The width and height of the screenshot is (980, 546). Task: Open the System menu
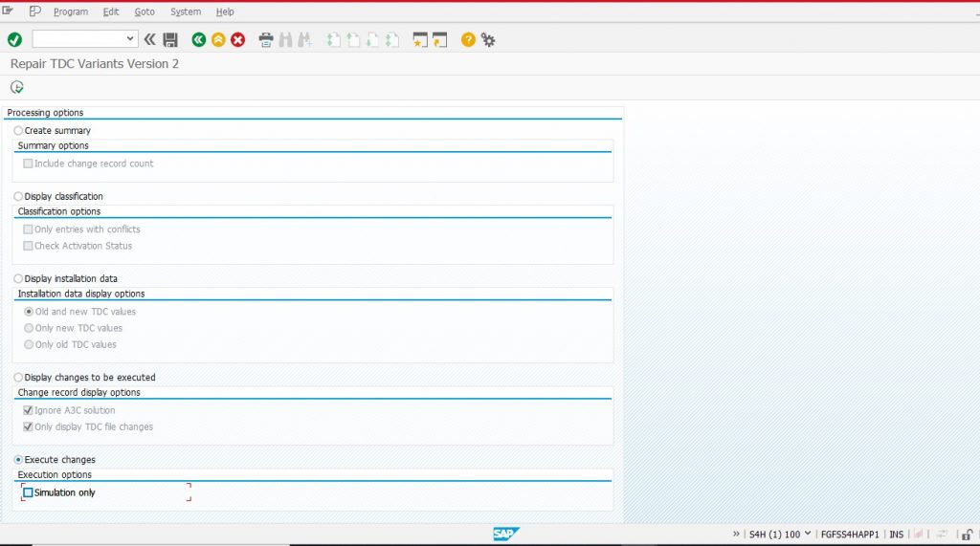point(186,11)
